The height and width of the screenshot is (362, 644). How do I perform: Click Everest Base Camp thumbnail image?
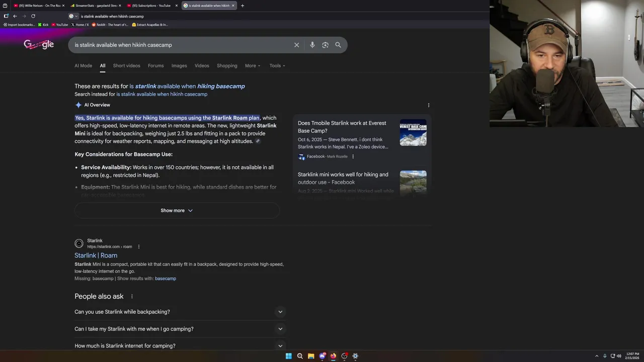pyautogui.click(x=413, y=133)
